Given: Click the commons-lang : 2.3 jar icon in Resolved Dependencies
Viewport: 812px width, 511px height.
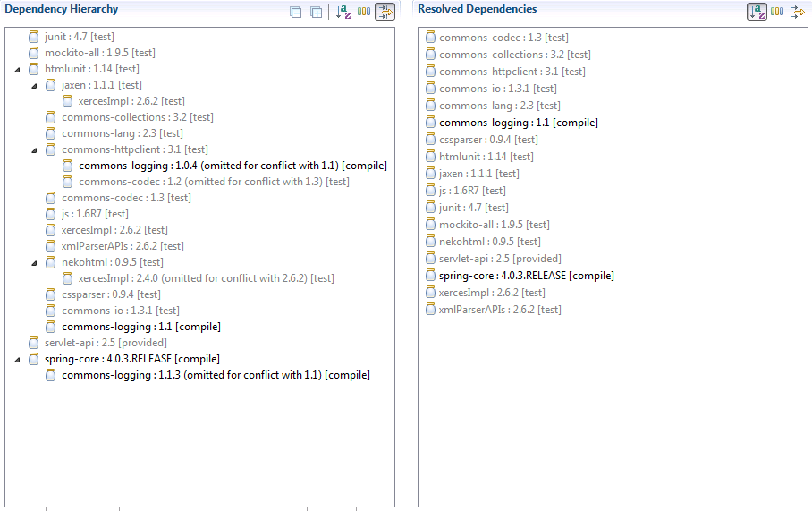Looking at the screenshot, I should [430, 106].
